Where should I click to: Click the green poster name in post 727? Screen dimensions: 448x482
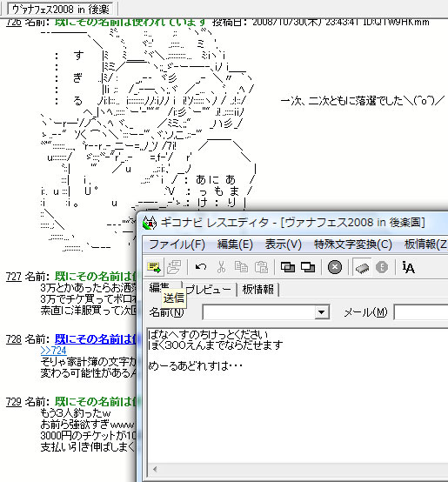[x=95, y=277]
